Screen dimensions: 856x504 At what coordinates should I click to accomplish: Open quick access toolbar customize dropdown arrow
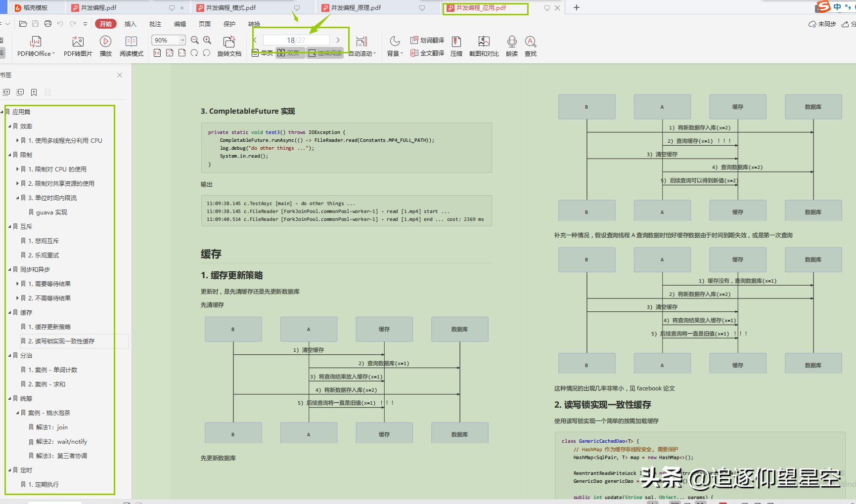[85, 24]
